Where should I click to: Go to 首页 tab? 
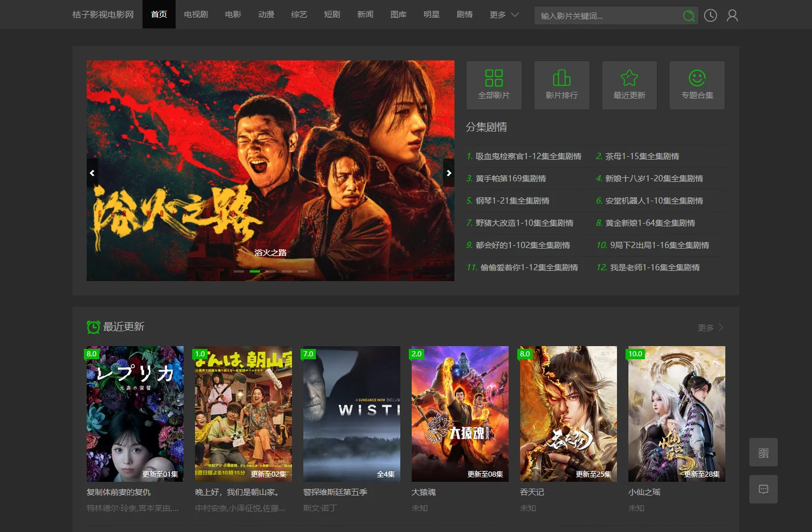click(x=159, y=14)
